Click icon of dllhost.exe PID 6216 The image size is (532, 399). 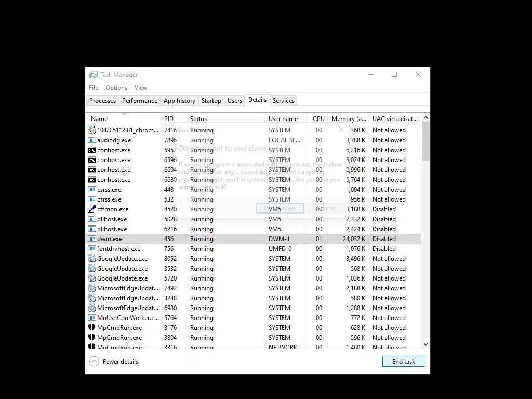click(91, 229)
